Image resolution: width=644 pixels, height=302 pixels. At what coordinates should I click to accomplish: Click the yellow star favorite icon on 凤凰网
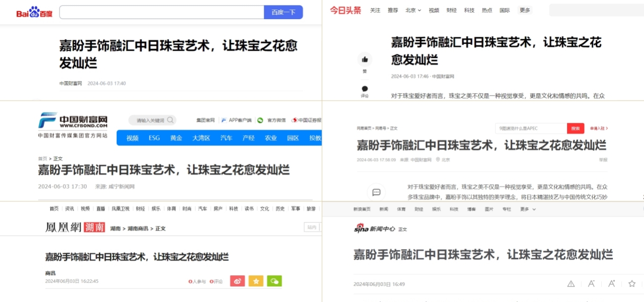click(x=256, y=281)
